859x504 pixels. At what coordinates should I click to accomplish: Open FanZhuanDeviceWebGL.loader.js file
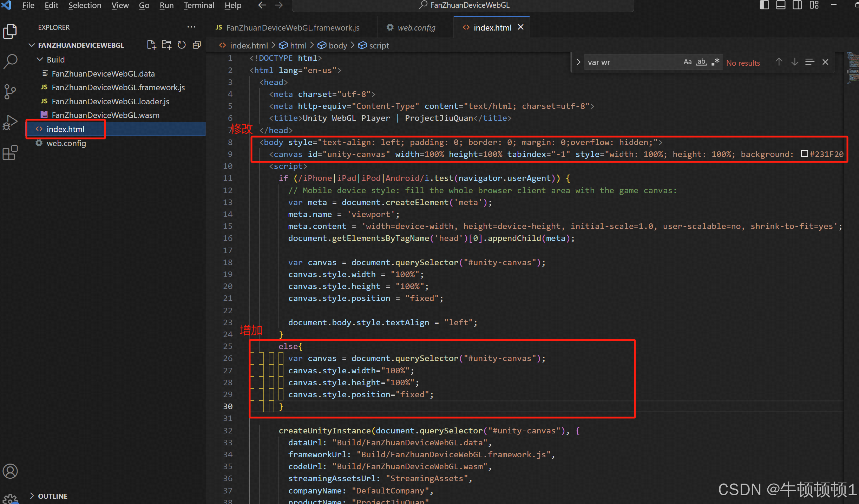tap(110, 102)
